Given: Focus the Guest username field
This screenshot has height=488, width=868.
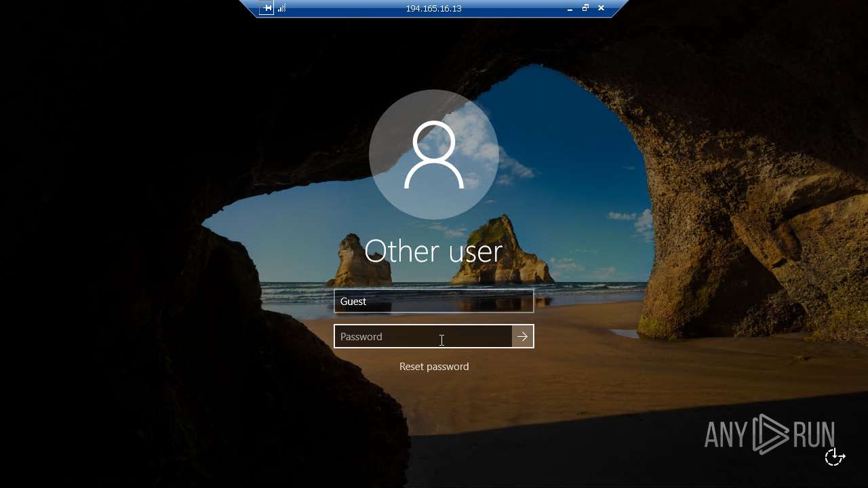Looking at the screenshot, I should (x=434, y=301).
